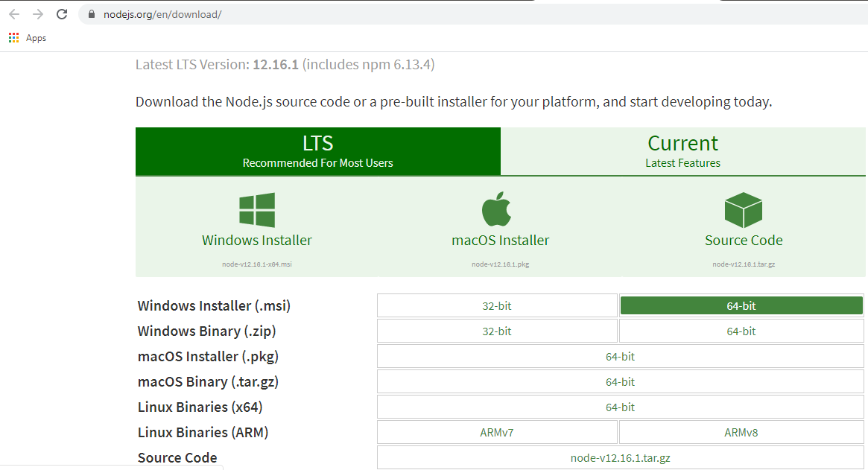Download macOS Binary (.tar.gz) 64-bit
868x470 pixels.
pyautogui.click(x=621, y=382)
